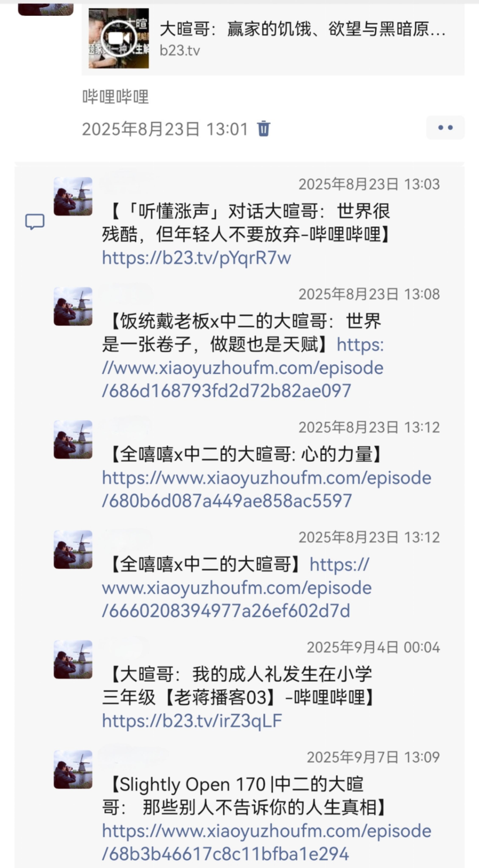Tap avatar on the 9月4日 00:04 comment

tap(73, 659)
